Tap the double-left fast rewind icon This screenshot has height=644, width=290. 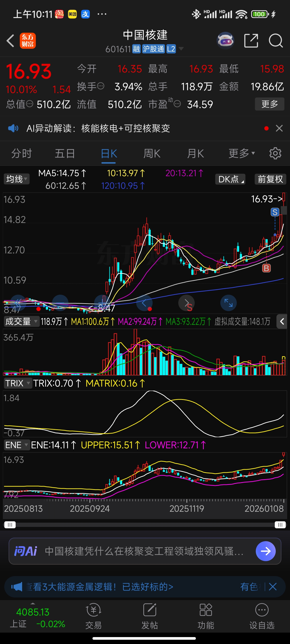[18, 303]
